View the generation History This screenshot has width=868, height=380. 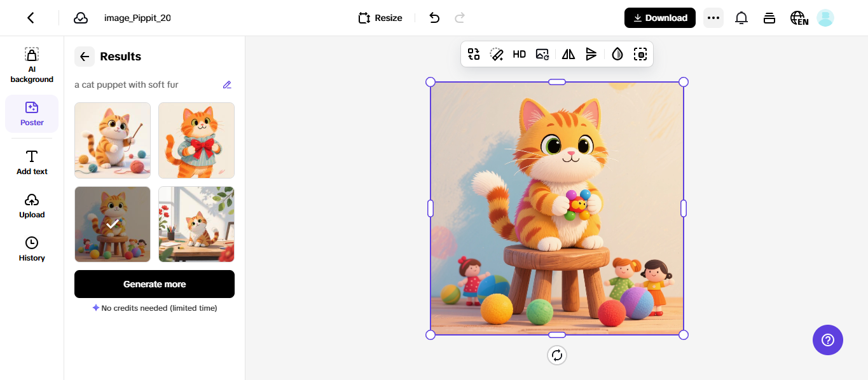tap(32, 247)
